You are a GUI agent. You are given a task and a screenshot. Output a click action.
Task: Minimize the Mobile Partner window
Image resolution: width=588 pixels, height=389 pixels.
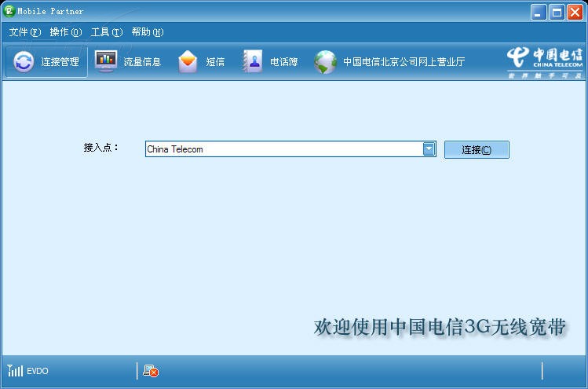click(x=539, y=11)
